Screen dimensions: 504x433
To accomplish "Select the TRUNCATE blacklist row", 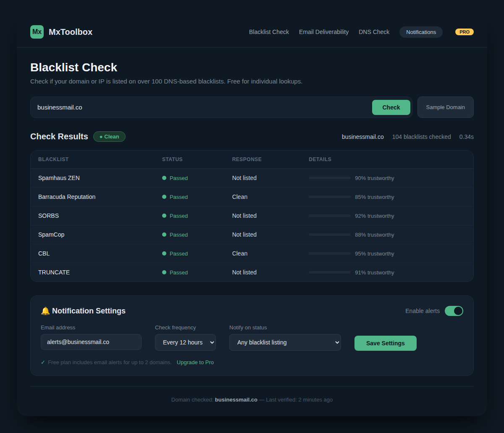I will (x=252, y=272).
